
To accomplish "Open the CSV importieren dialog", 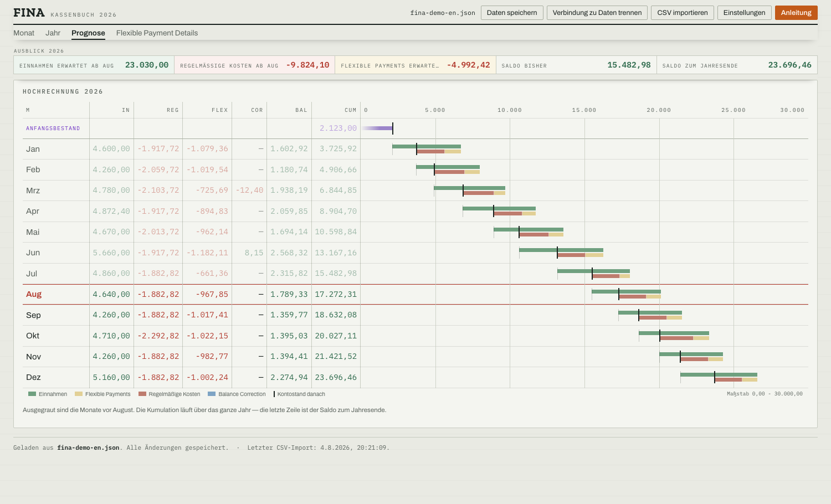I will coord(683,13).
